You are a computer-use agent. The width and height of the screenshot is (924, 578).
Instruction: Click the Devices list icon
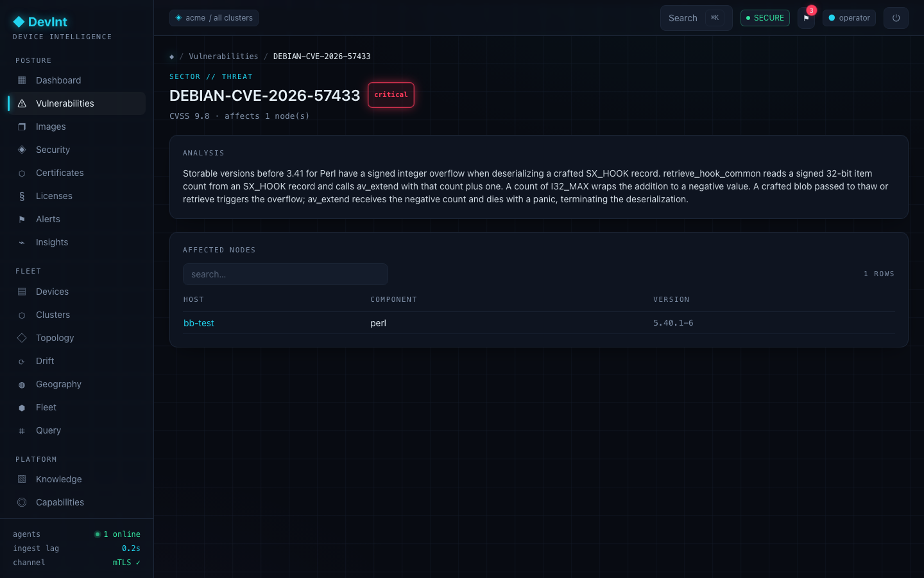pyautogui.click(x=22, y=292)
